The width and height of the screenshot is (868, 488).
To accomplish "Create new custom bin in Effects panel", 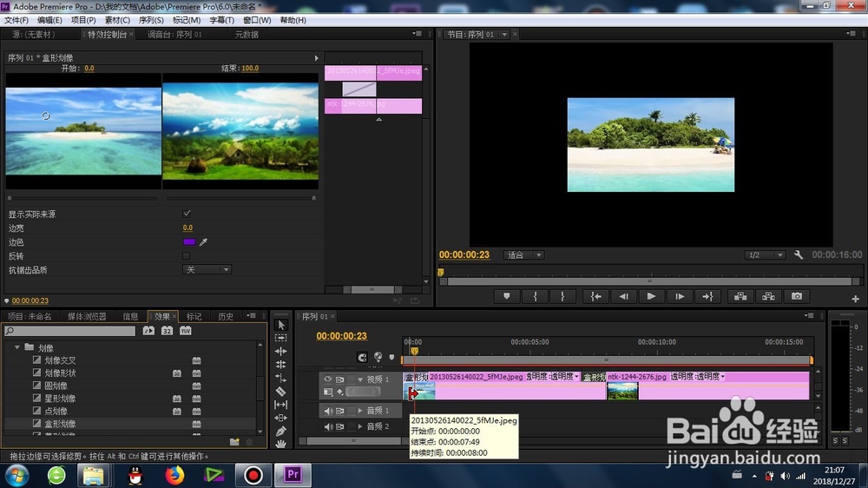I will [234, 441].
